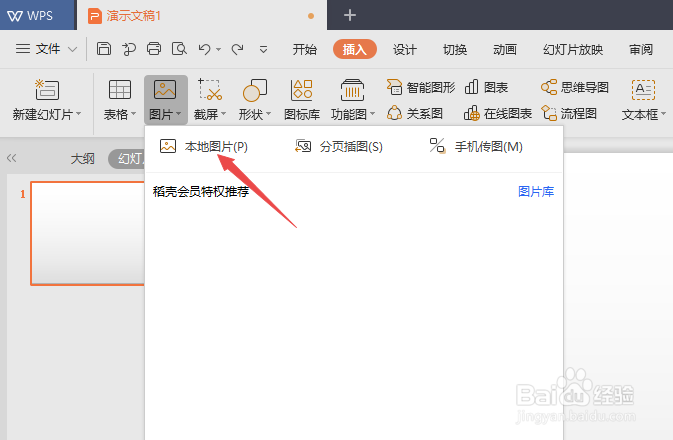Insert a 思维导图 mind map
Image resolution: width=673 pixels, height=440 pixels.
(x=575, y=87)
